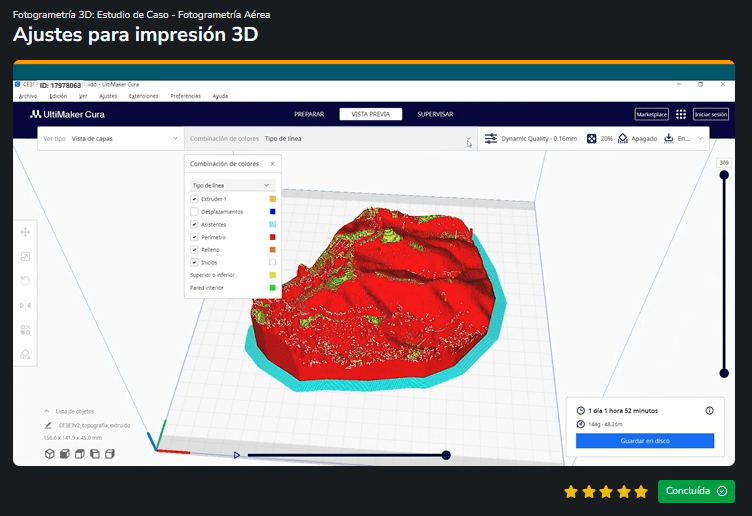Click the print info icon beside time estimate
752x516 pixels.
[x=709, y=410]
